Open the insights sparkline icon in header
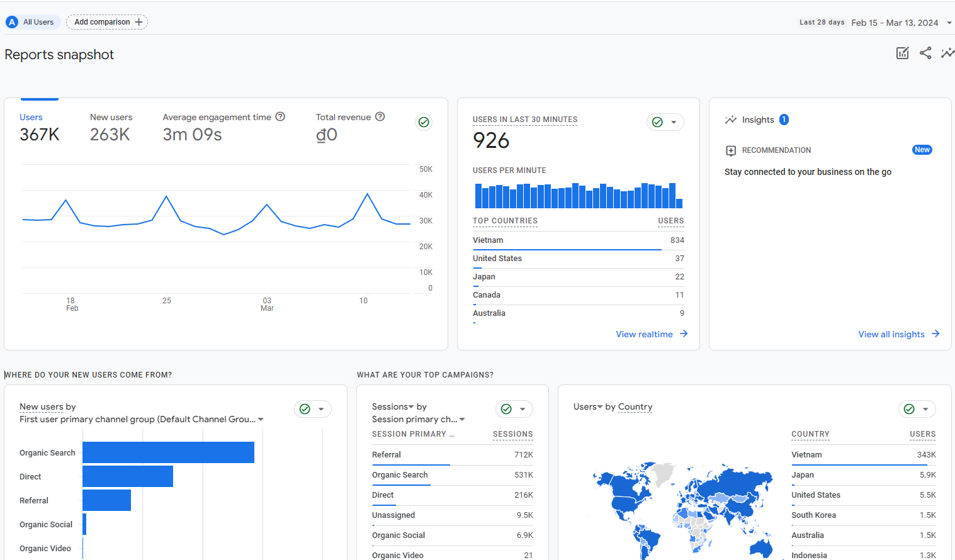The height and width of the screenshot is (560, 955). pyautogui.click(x=947, y=53)
